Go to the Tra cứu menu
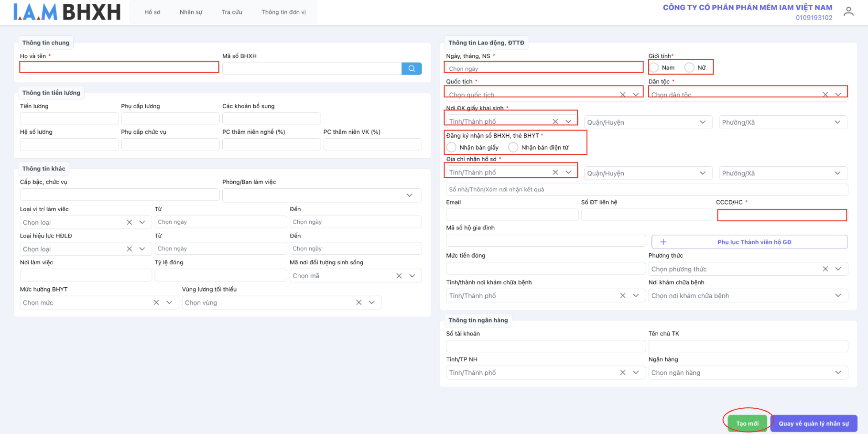This screenshot has height=434, width=868. pyautogui.click(x=232, y=12)
